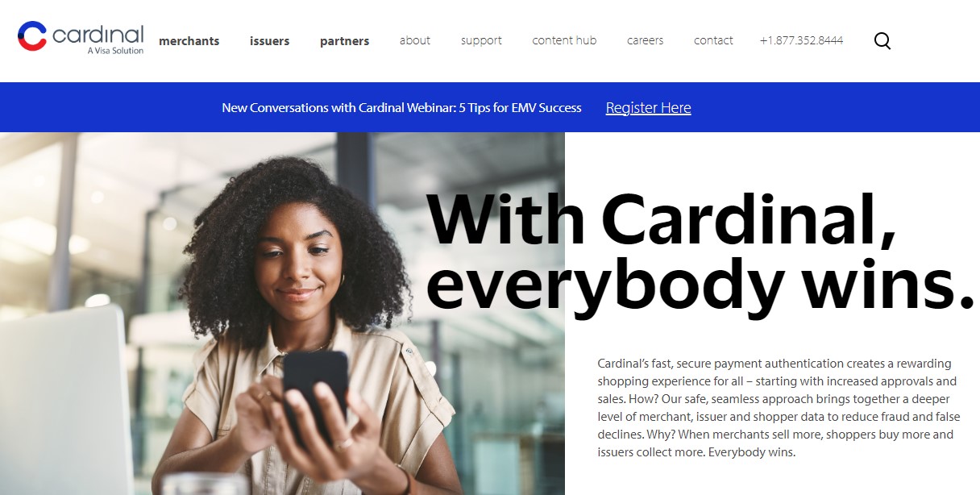Click the blue announcement bar background

(490, 107)
